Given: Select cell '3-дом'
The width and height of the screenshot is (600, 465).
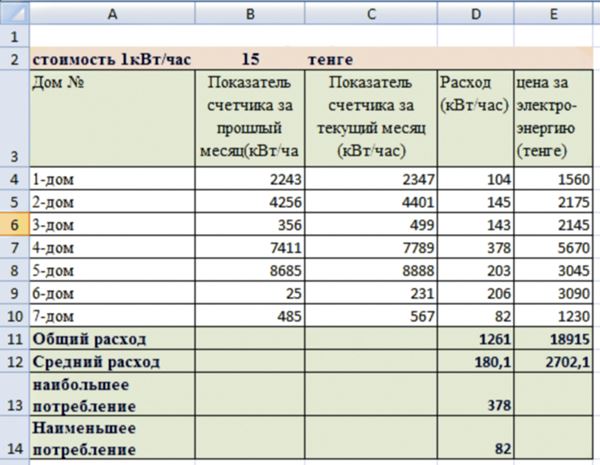Looking at the screenshot, I should [x=112, y=225].
